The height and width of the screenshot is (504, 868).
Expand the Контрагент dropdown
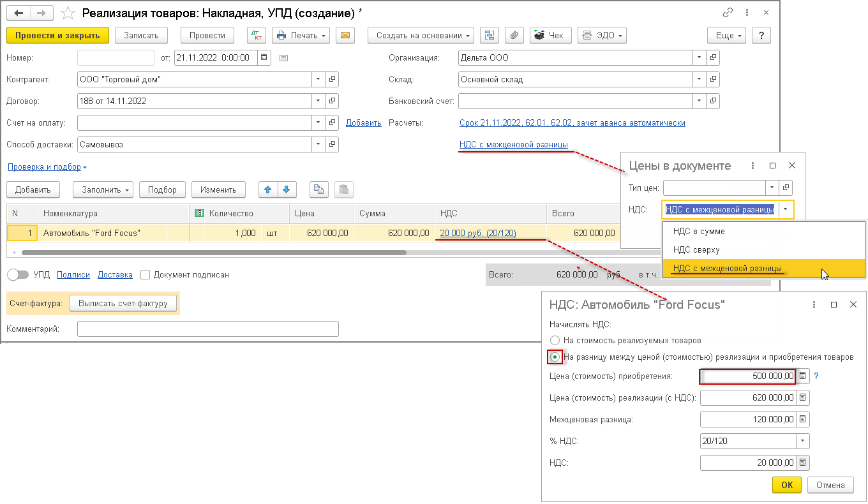(318, 79)
